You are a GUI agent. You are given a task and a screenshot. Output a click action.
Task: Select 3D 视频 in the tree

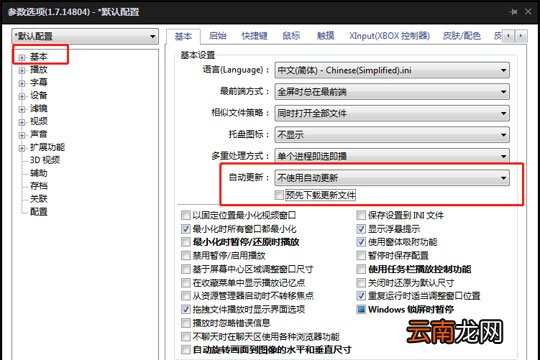45,160
